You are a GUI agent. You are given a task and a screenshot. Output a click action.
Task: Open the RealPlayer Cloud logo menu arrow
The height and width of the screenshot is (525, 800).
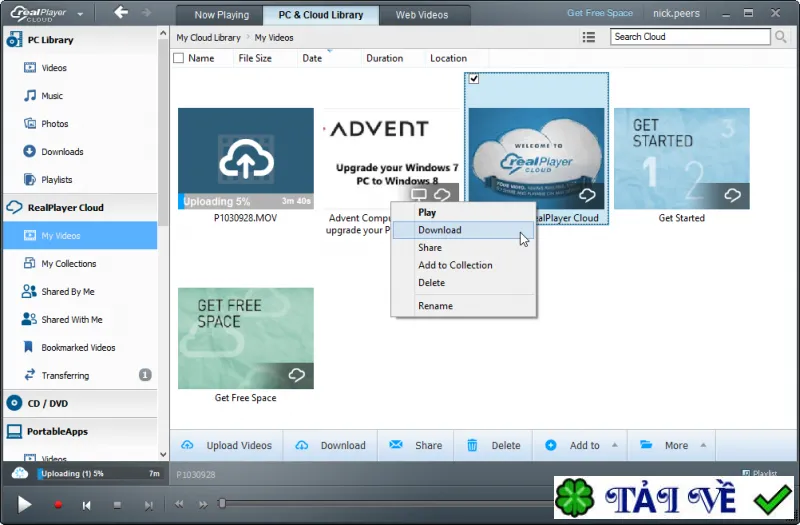[80, 14]
